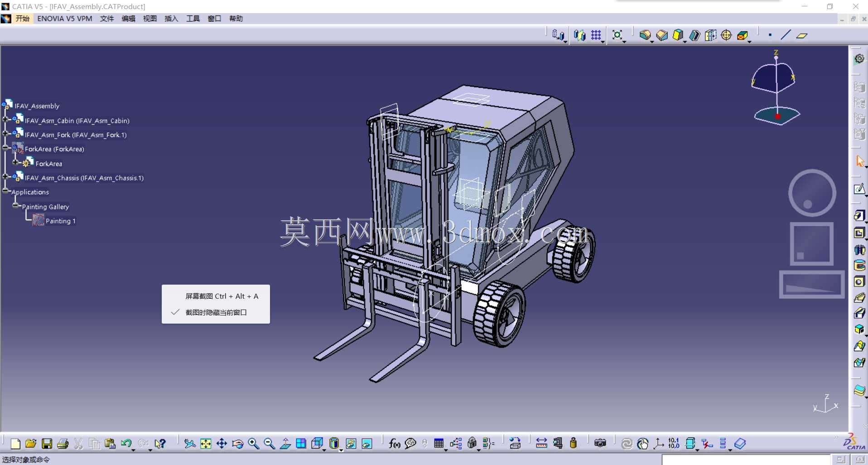The image size is (868, 465).
Task: Create a Line from the toolbar
Action: (x=786, y=35)
